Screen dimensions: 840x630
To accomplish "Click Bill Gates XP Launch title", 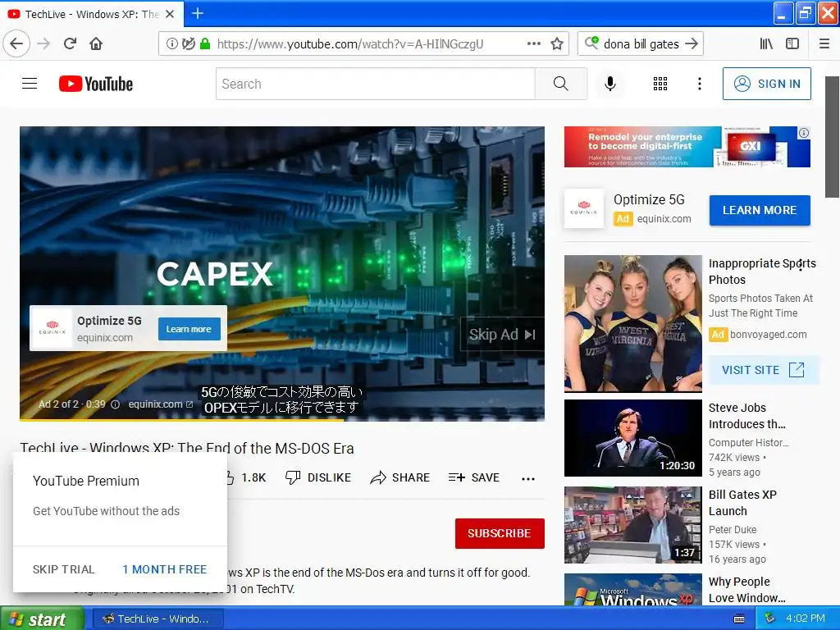I will [x=742, y=503].
